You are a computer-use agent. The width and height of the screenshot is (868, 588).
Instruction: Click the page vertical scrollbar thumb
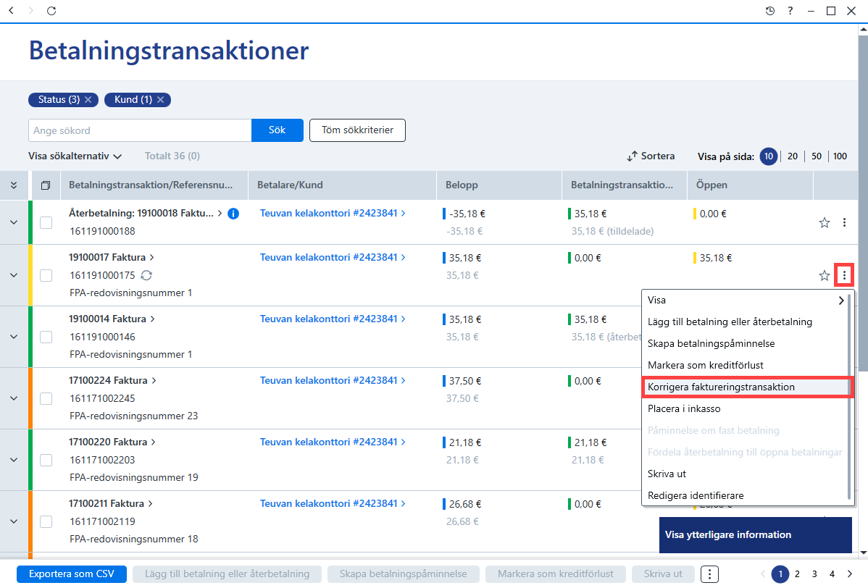point(863,203)
